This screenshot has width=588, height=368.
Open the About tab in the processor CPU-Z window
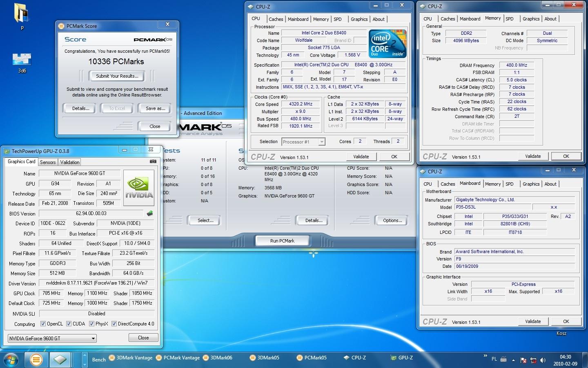click(378, 19)
